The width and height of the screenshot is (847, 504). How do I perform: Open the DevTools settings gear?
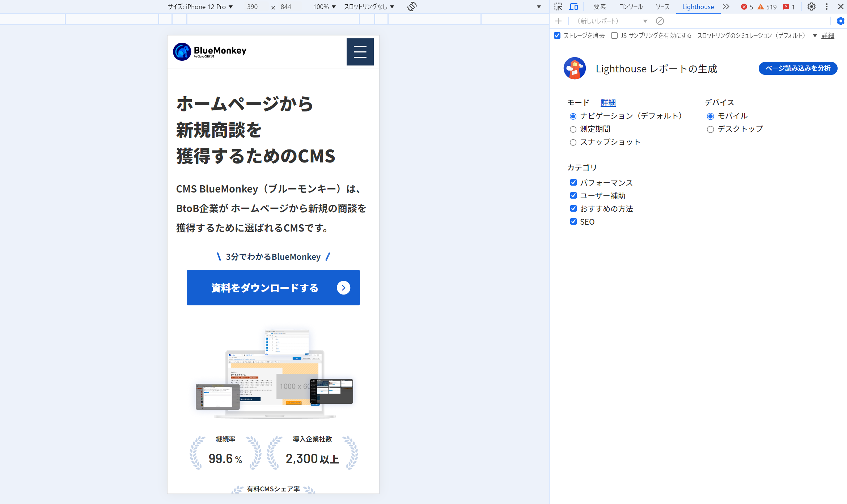tap(812, 7)
